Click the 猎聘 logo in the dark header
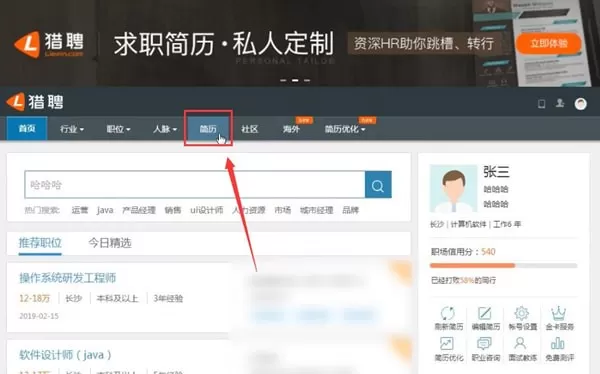The height and width of the screenshot is (374, 600). click(35, 102)
